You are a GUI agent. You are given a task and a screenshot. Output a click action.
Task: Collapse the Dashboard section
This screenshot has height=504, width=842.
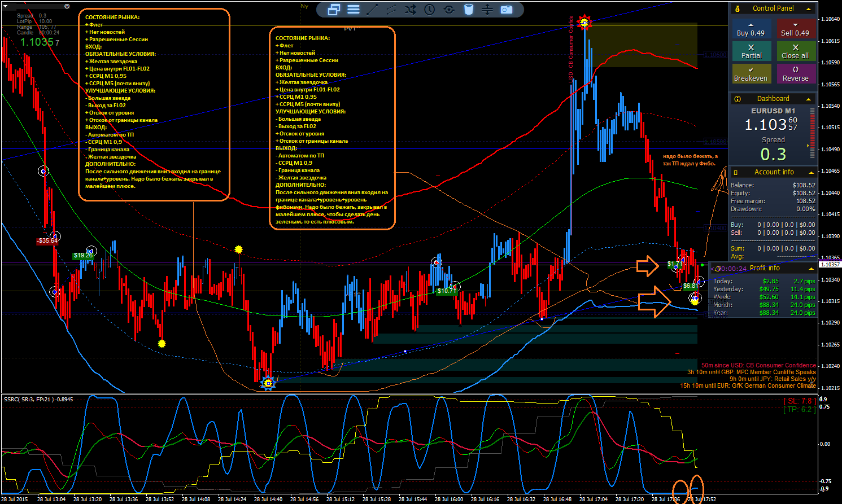809,99
